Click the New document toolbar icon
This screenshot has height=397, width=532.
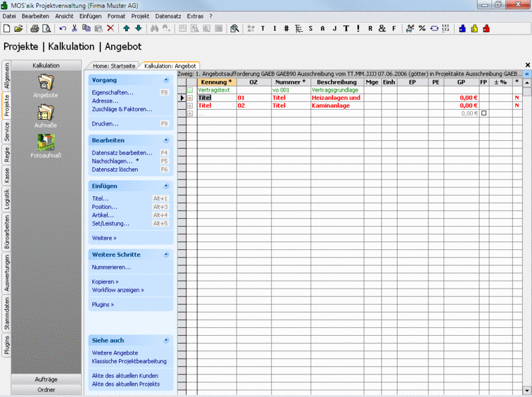pos(7,29)
